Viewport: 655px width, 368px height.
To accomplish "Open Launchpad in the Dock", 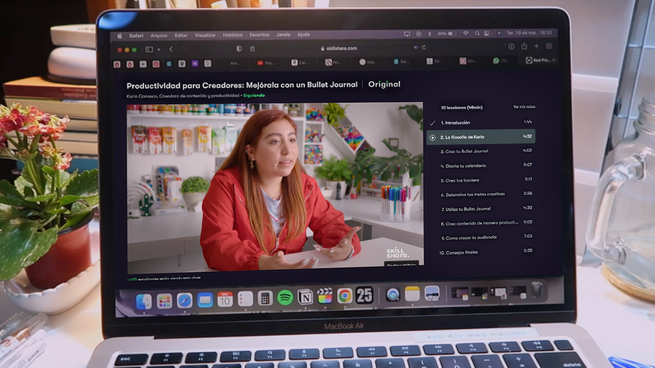I will click(164, 301).
